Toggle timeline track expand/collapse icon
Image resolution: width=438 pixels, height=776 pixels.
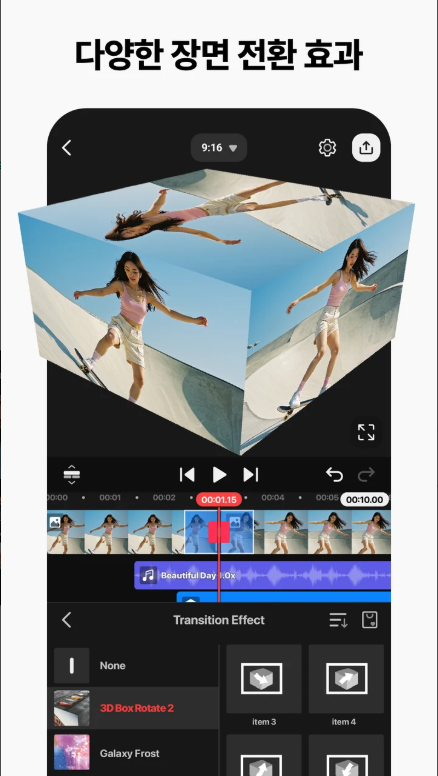click(x=72, y=475)
